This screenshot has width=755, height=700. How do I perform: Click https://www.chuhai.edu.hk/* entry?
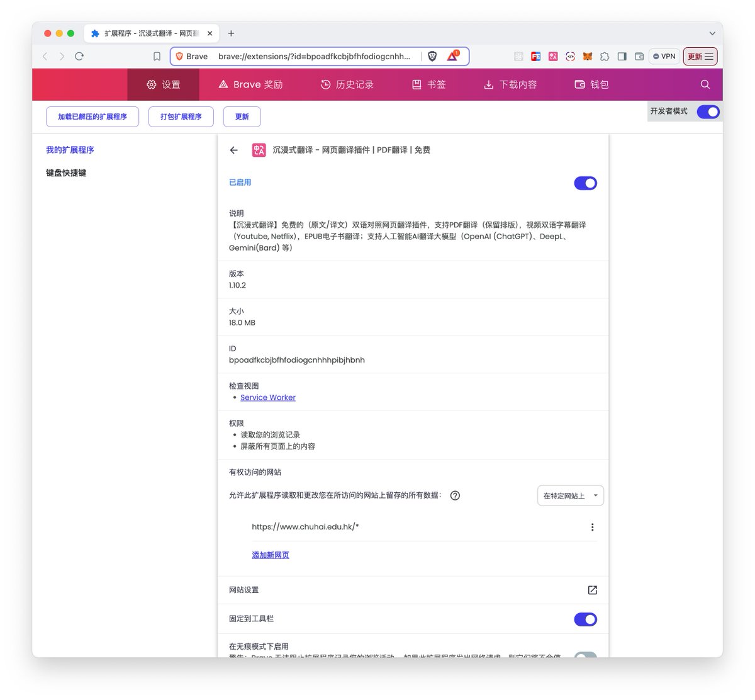point(305,527)
